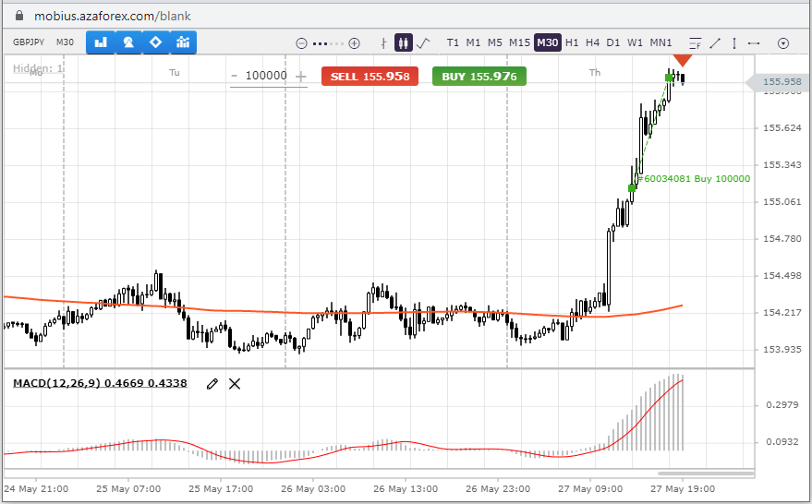Screen dimensions: 812x504
Task: Open the first blue bar-chart toolbar menu
Action: coord(101,42)
